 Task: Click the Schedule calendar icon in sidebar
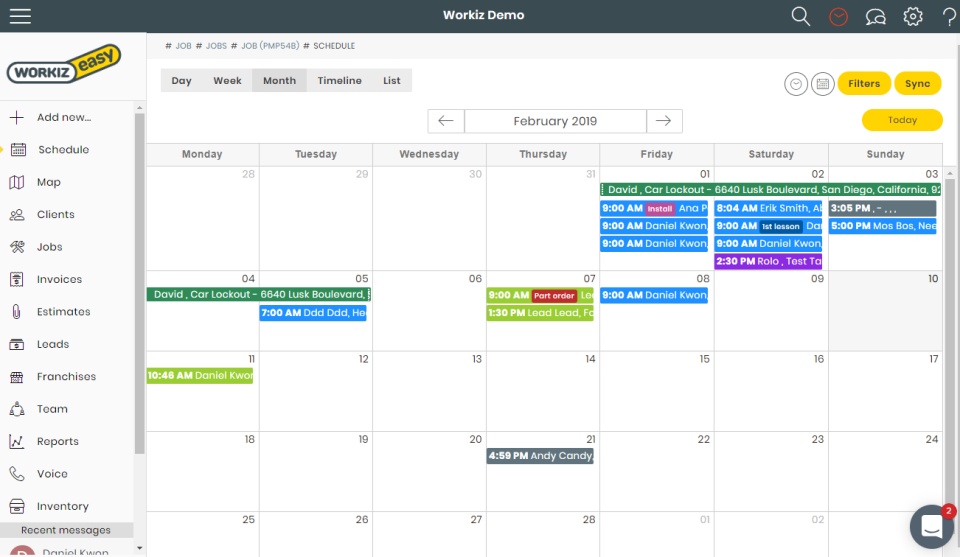(18, 149)
